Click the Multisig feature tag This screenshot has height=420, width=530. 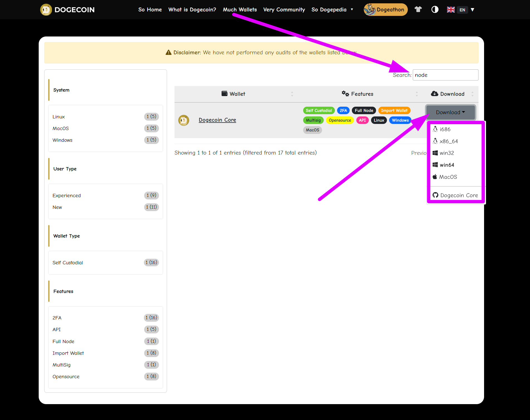click(x=313, y=120)
